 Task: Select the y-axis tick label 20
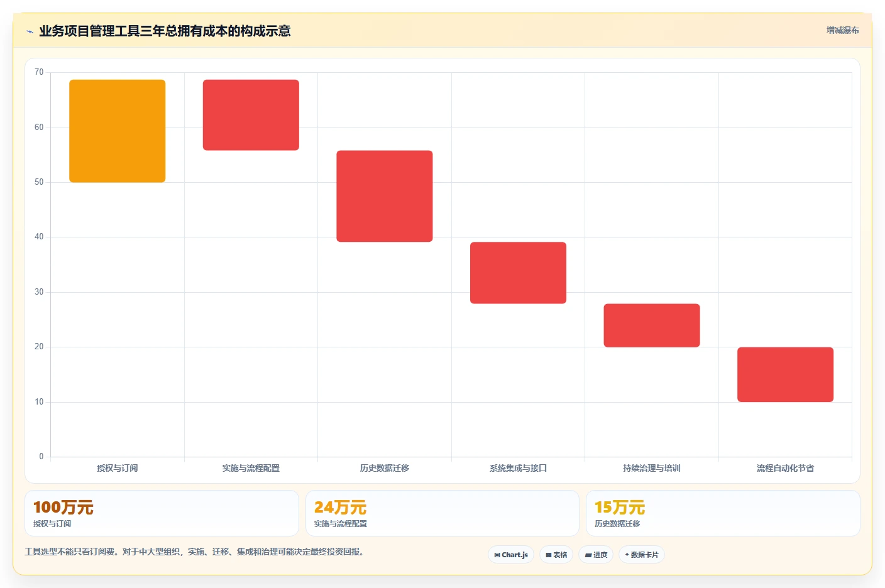pos(39,347)
